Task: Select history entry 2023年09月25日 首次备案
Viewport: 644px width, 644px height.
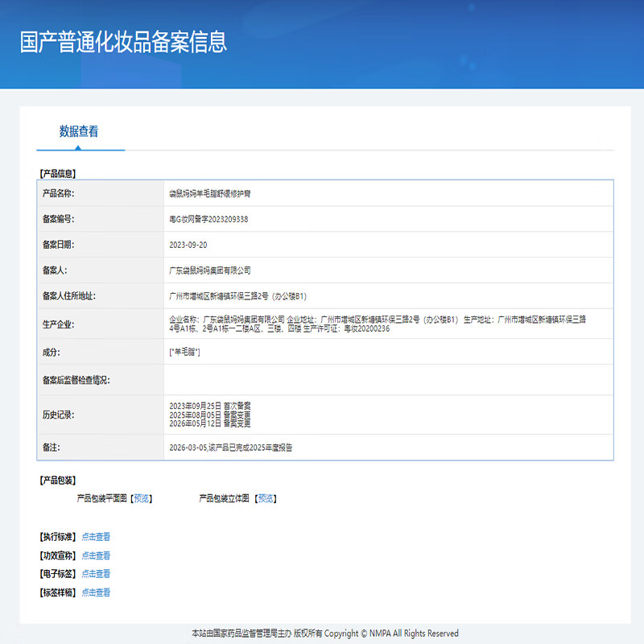Action: (210, 406)
